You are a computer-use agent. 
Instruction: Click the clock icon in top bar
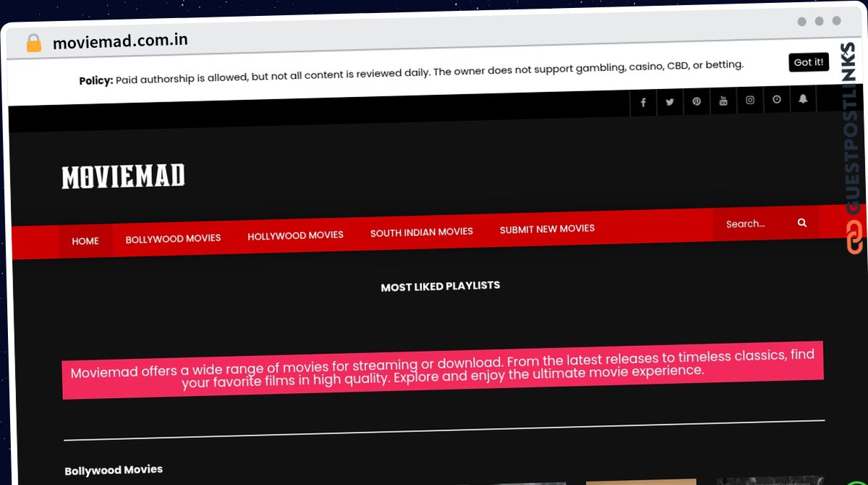[777, 99]
